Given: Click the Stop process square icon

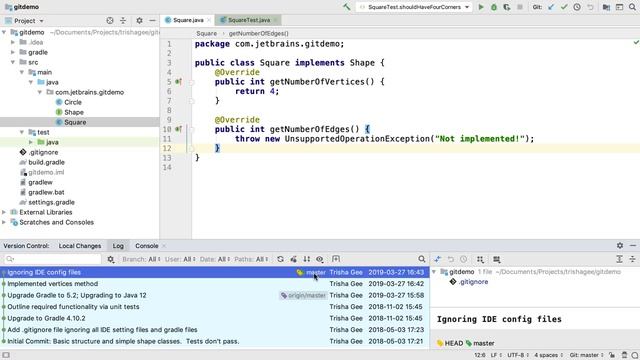Looking at the screenshot, I should pos(520,7).
